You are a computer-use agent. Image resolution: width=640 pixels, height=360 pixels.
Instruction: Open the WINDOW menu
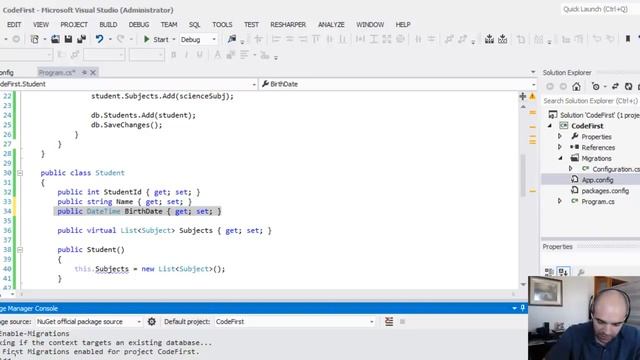370,24
